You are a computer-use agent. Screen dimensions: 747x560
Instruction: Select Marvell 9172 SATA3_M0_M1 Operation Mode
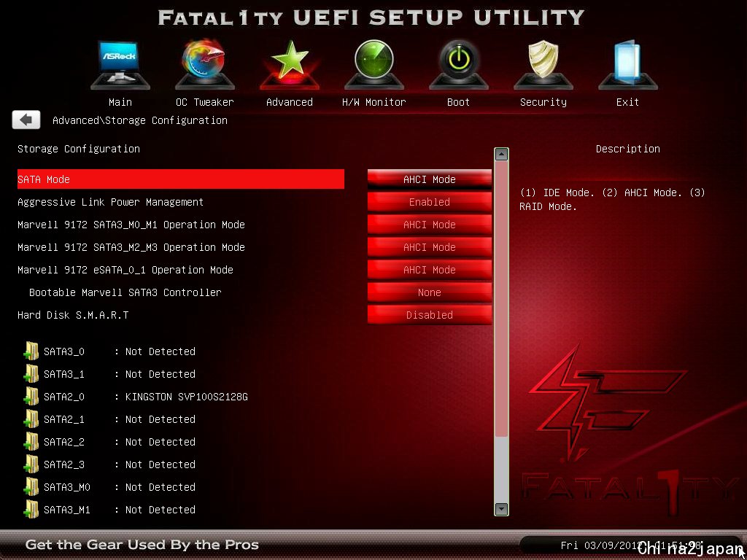click(131, 225)
